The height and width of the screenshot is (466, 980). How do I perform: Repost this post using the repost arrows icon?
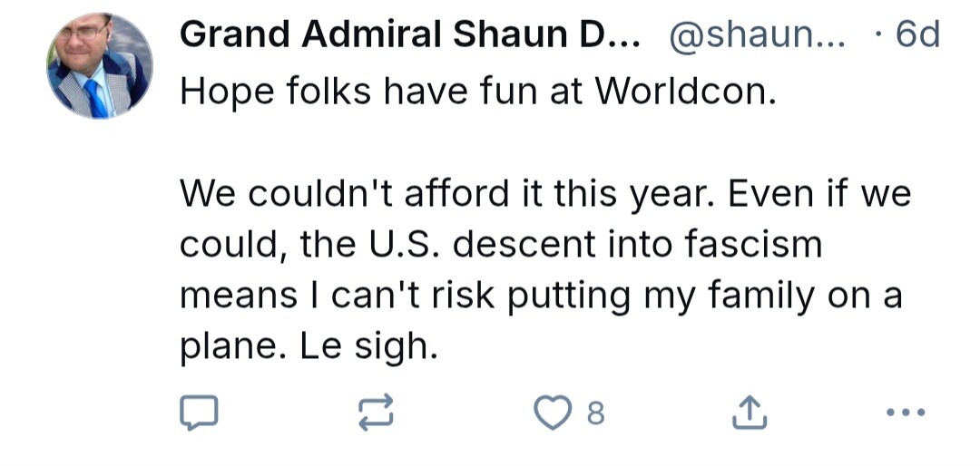[377, 413]
